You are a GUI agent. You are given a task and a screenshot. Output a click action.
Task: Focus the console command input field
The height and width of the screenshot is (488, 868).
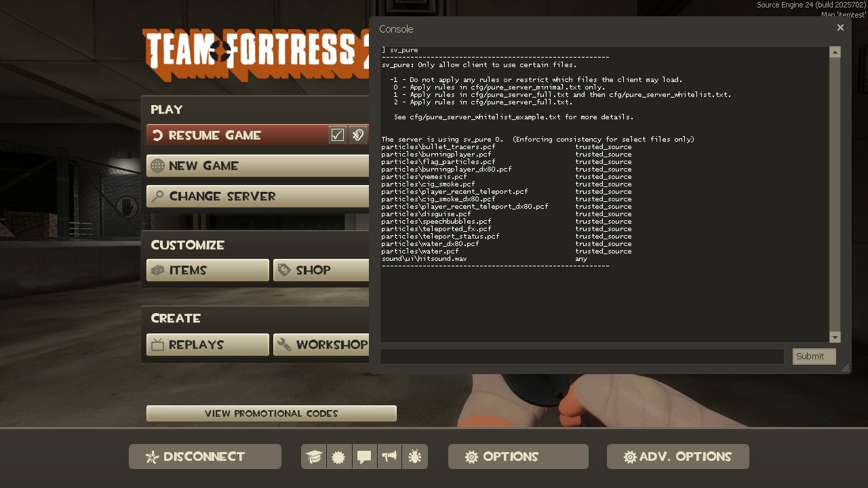[x=582, y=357]
